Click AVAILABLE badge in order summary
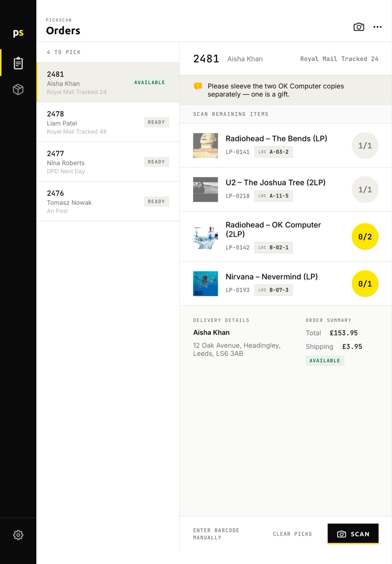This screenshot has width=392, height=564. pyautogui.click(x=325, y=361)
